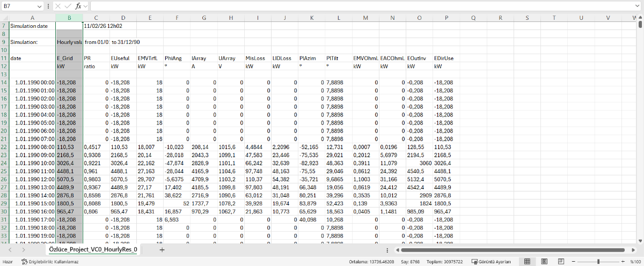Click the zoom out minus icon
The width and height of the screenshot is (644, 266).
573,261
